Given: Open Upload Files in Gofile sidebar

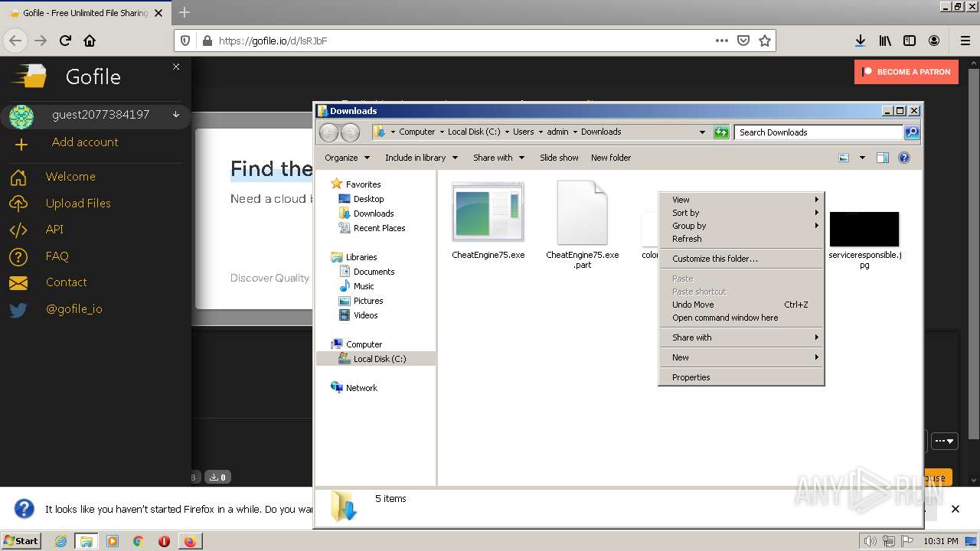Looking at the screenshot, I should [x=78, y=203].
